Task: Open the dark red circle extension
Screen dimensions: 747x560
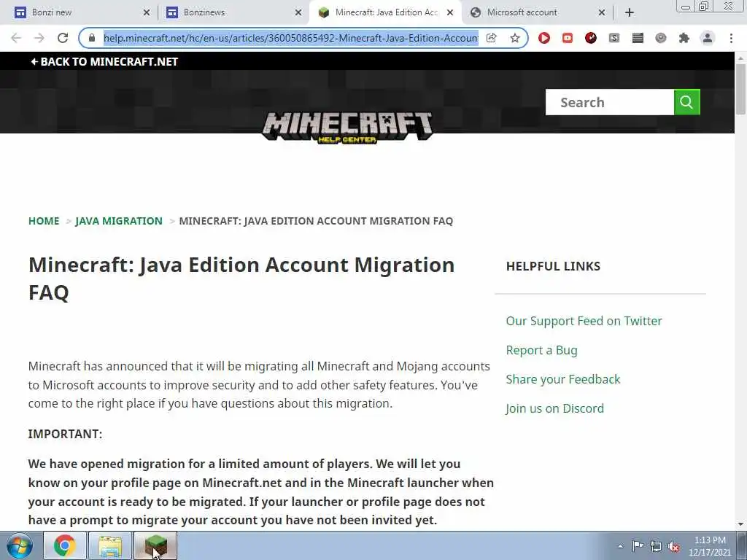Action: (x=591, y=38)
